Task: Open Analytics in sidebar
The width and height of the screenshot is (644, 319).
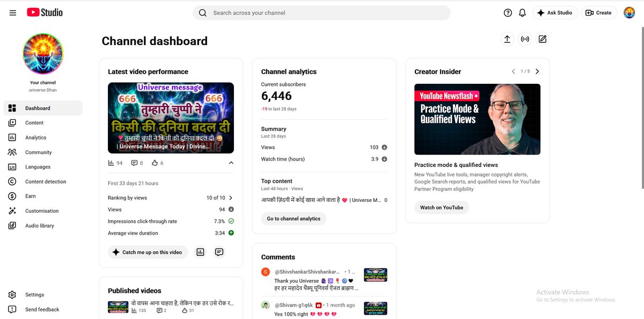Action: pyautogui.click(x=43, y=137)
